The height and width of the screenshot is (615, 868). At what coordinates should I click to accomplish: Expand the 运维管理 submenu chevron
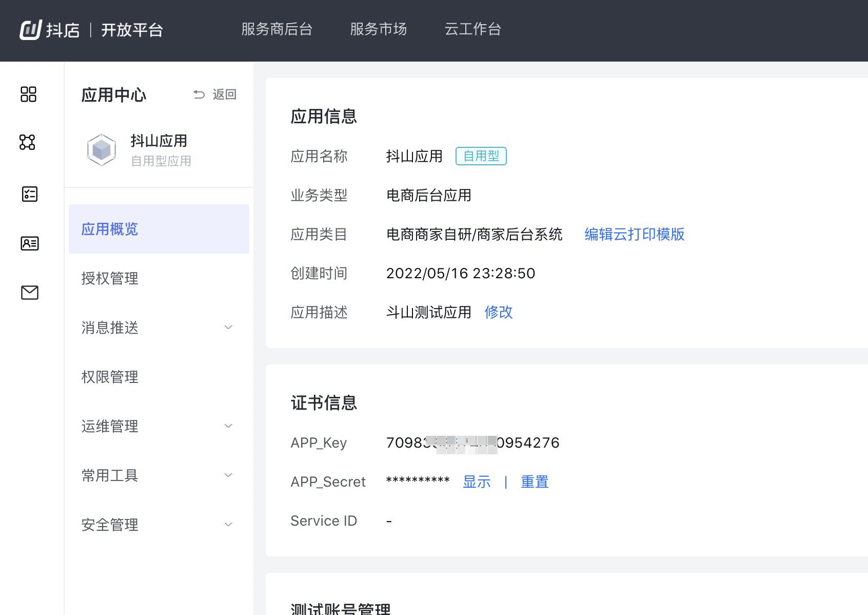click(x=229, y=426)
